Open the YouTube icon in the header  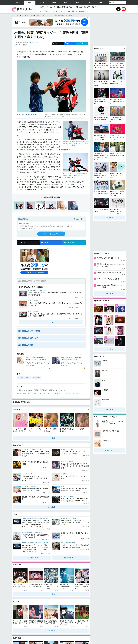coord(124,9)
